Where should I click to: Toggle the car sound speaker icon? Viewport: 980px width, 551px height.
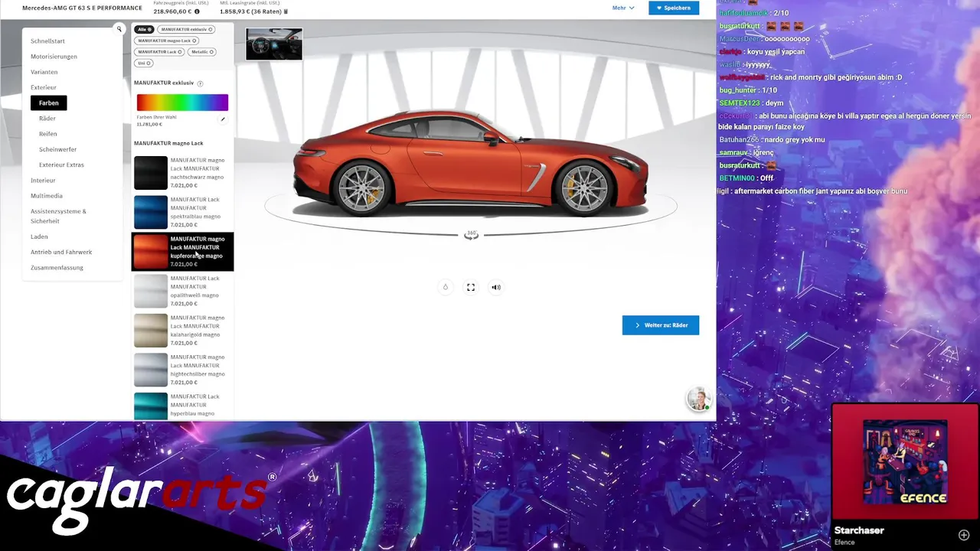tap(496, 287)
